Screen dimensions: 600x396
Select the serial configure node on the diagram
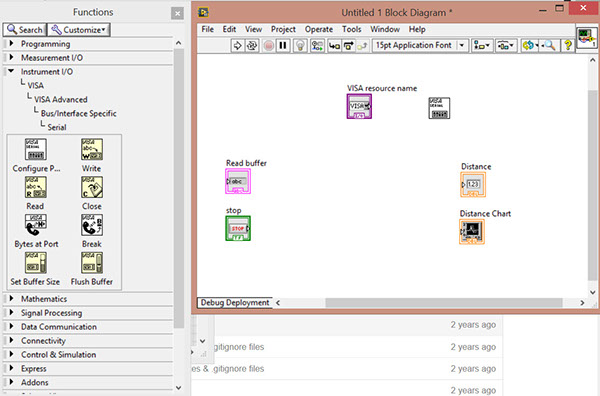(439, 108)
